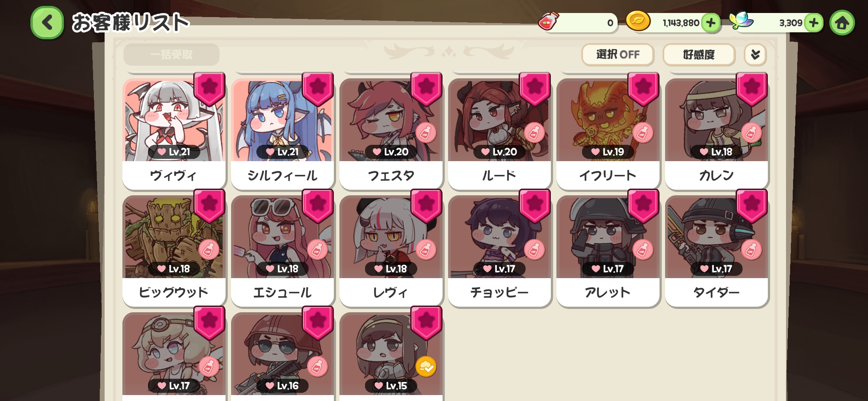
Task: Go back with the green arrow button
Action: (x=47, y=23)
